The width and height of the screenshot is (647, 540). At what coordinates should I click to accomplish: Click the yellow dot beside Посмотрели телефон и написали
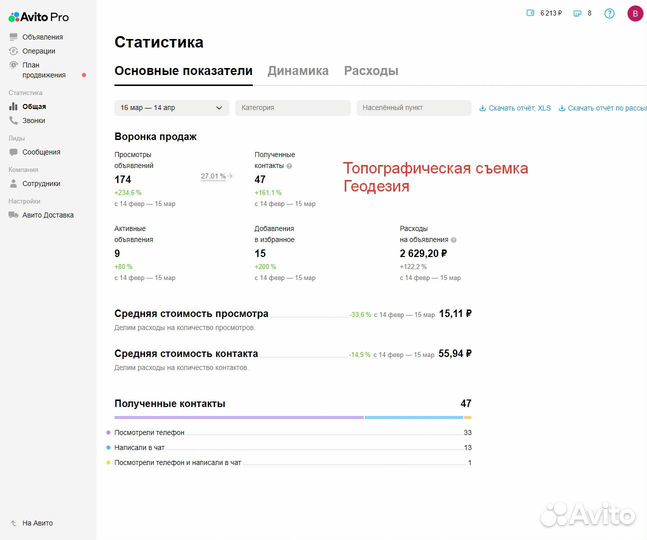[x=108, y=462]
